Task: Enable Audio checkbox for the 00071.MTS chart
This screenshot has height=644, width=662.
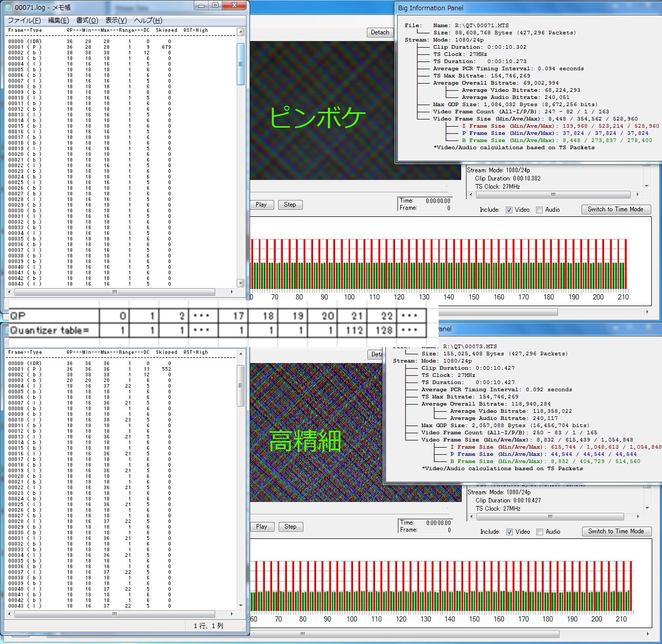Action: 539,210
